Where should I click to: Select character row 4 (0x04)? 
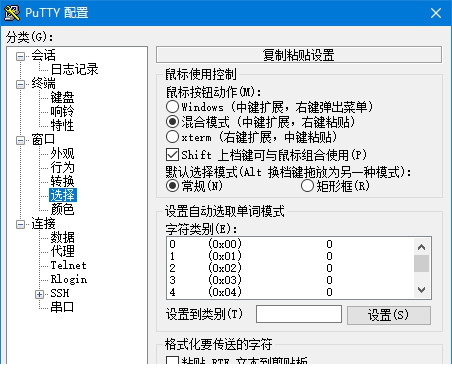[290, 292]
